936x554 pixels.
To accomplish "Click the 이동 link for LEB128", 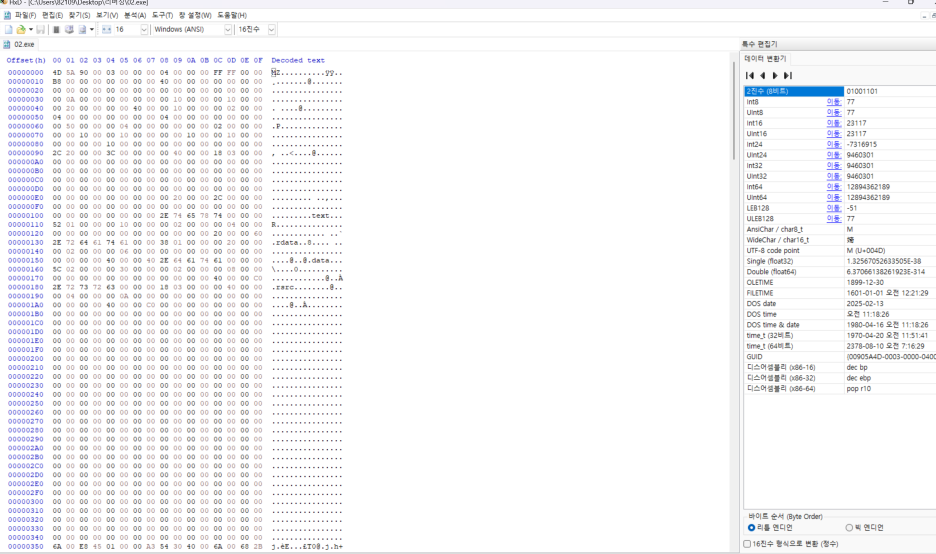I will (x=833, y=208).
